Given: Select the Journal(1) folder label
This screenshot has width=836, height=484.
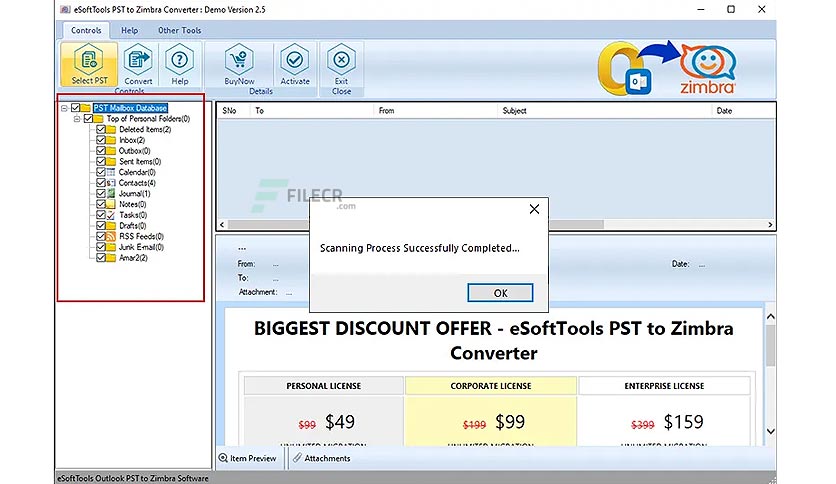Looking at the screenshot, I should point(134,193).
